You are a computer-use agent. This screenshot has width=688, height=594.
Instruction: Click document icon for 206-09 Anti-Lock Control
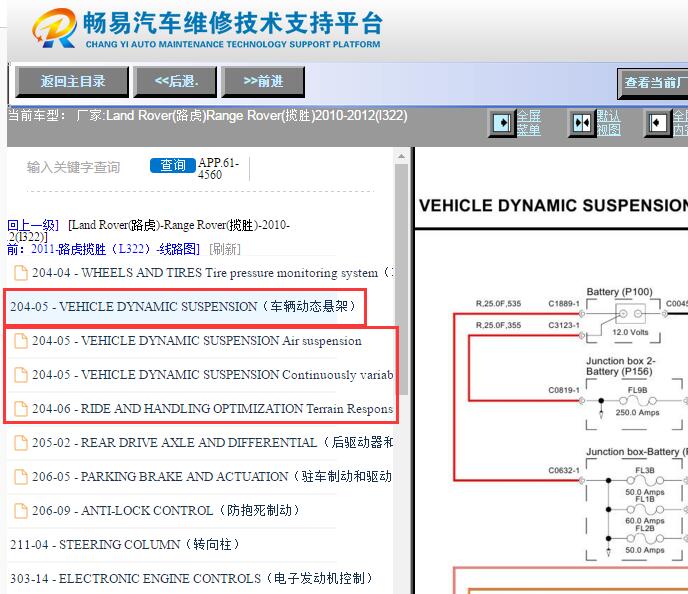pyautogui.click(x=21, y=510)
